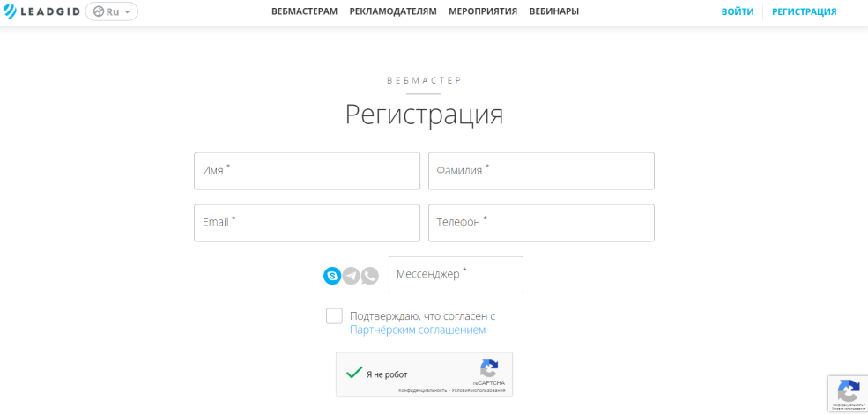The height and width of the screenshot is (415, 868).
Task: Open the Ru language dropdown
Action: pos(112,11)
